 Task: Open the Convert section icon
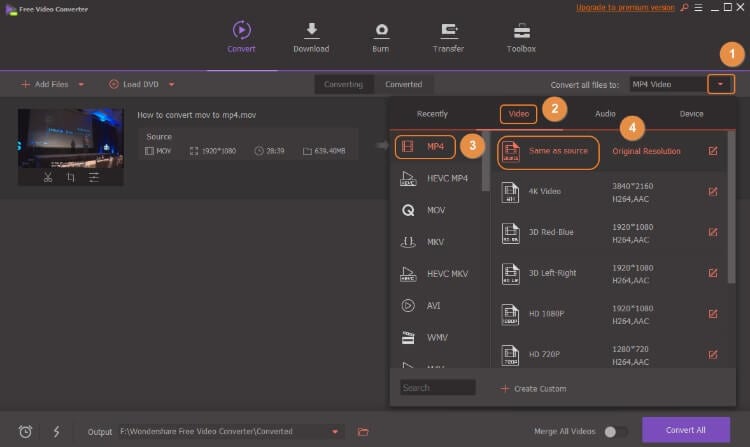(x=241, y=30)
